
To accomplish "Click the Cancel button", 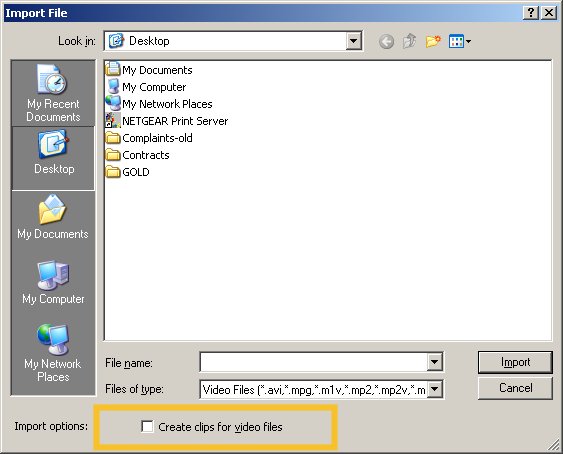I will point(515,388).
